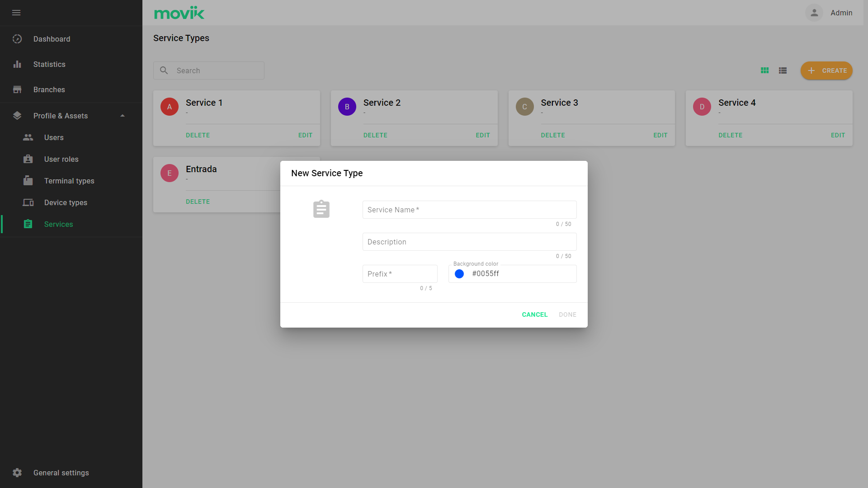
Task: Open Statistics from the sidebar
Action: pyautogui.click(x=71, y=64)
